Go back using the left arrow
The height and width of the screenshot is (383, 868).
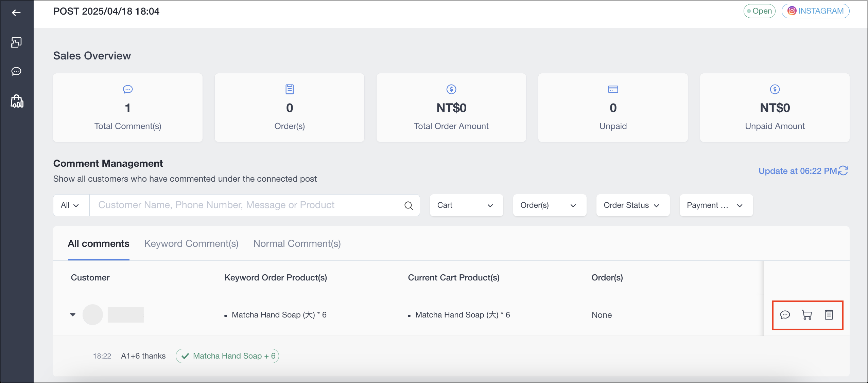(16, 13)
